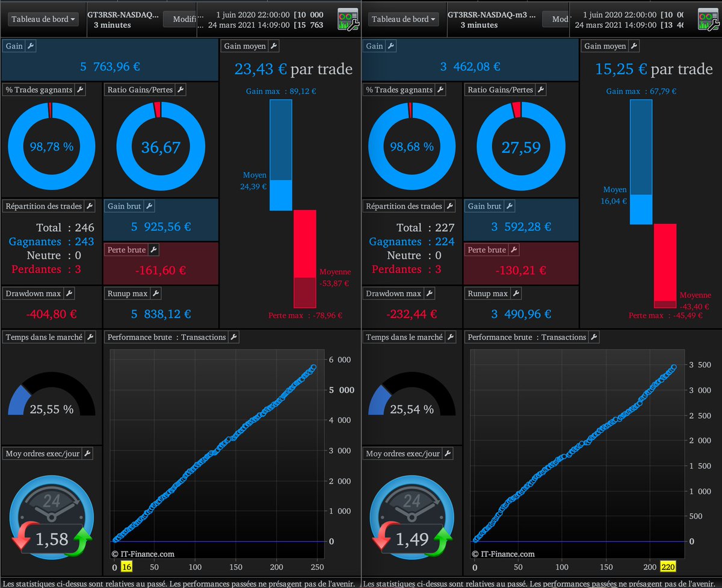Click the Modifier button in 227-trade report
Viewport: 722px width, 588px height.
coord(555,19)
